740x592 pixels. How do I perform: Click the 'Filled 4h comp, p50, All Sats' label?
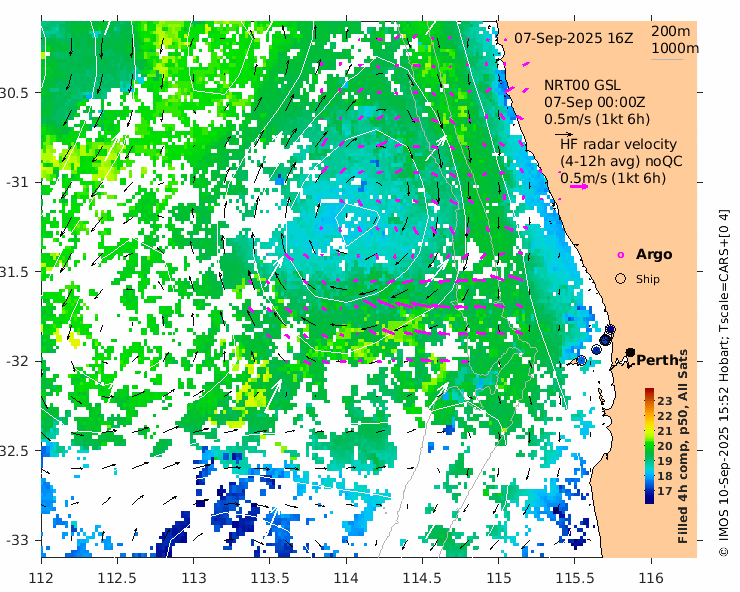click(x=683, y=446)
